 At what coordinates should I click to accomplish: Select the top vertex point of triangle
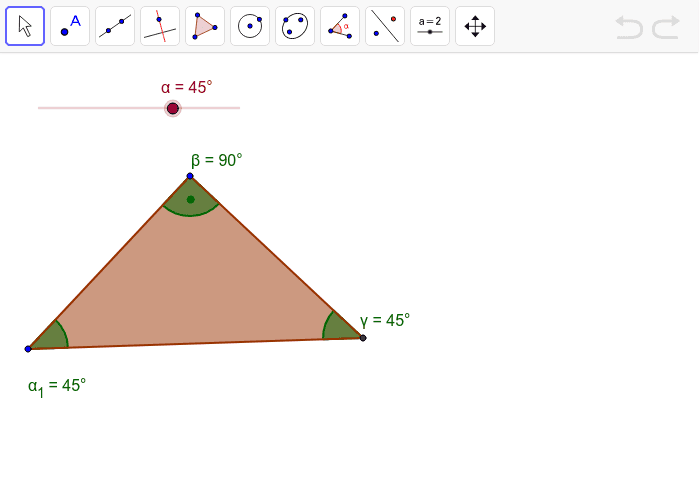[190, 176]
